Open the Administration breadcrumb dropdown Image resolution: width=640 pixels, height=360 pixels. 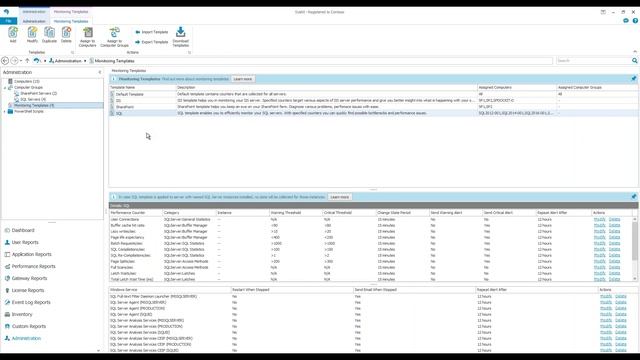point(85,61)
